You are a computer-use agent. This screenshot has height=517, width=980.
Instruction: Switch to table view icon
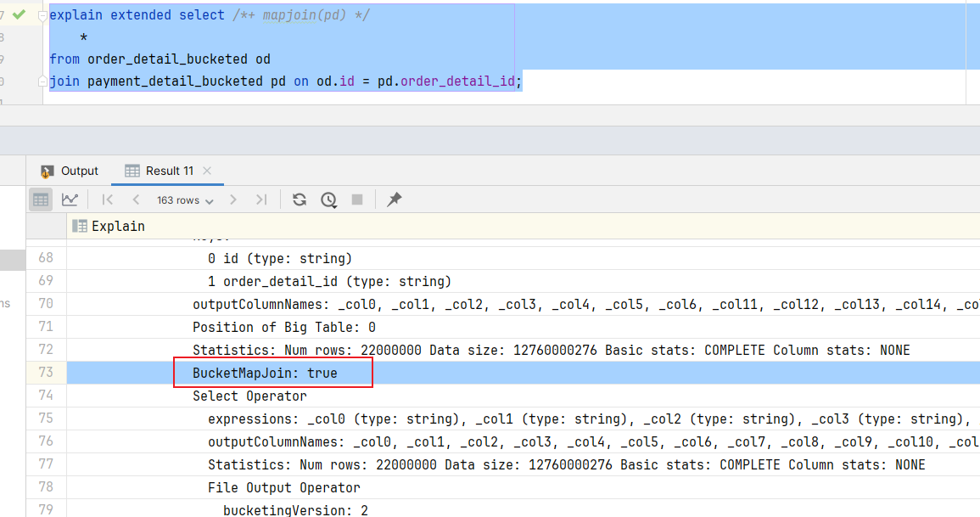(x=41, y=200)
